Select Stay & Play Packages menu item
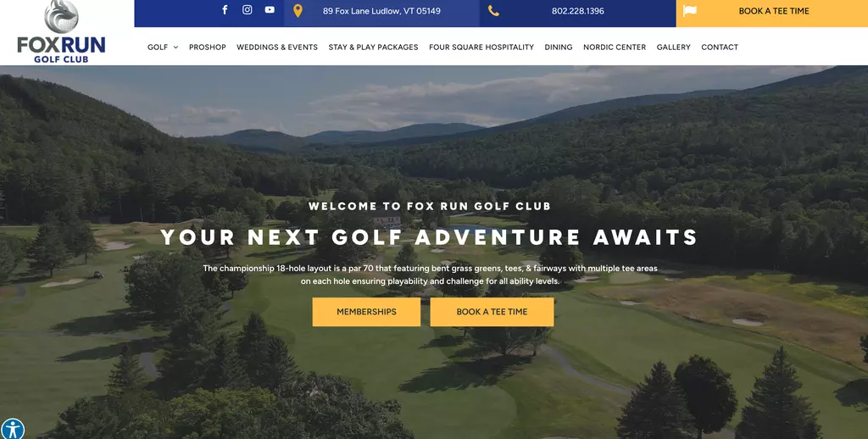Screen dimensions: 868x439 [x=373, y=47]
